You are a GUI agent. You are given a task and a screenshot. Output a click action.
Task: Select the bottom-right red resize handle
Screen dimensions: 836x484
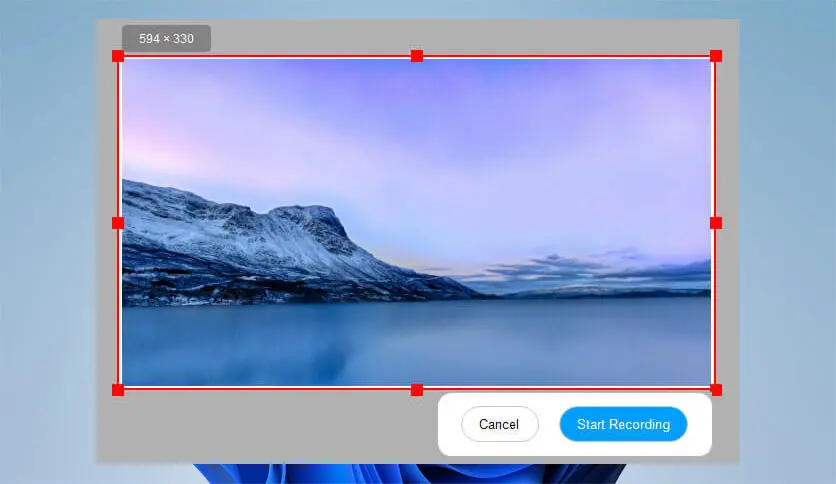coord(716,390)
